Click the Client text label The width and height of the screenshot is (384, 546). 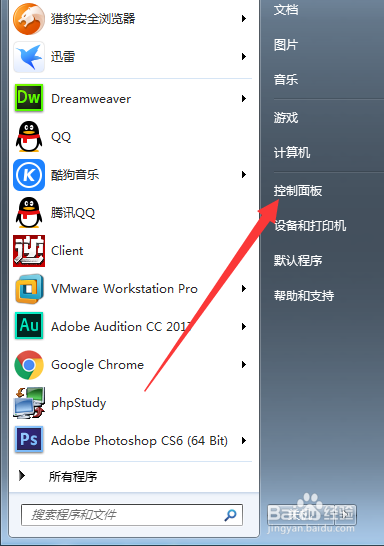click(x=67, y=251)
